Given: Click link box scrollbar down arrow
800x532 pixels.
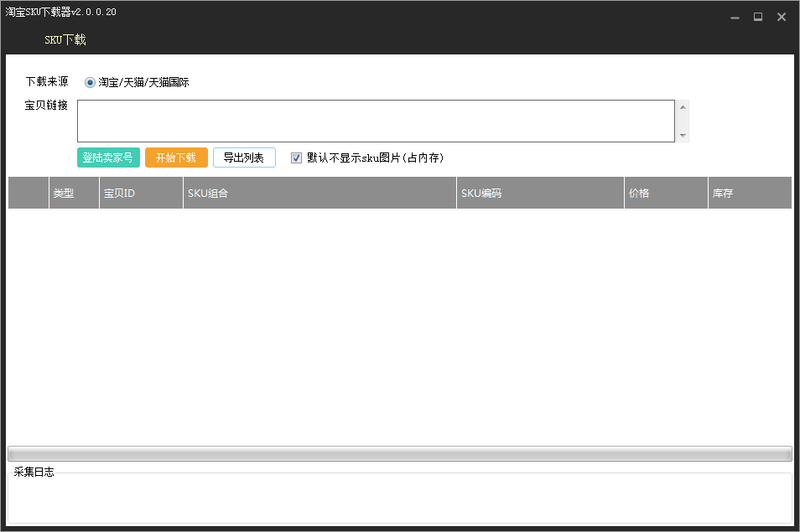Looking at the screenshot, I should [683, 136].
